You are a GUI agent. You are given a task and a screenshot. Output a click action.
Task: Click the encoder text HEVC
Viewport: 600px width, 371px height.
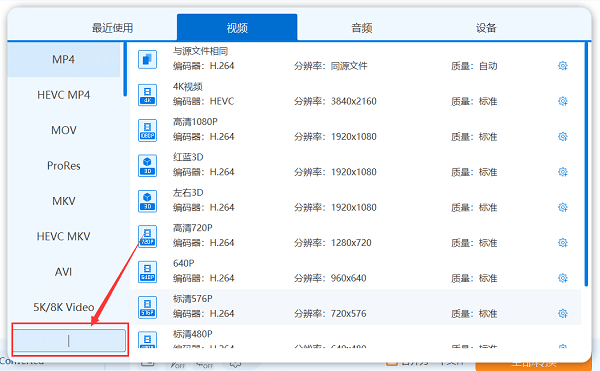tap(222, 101)
